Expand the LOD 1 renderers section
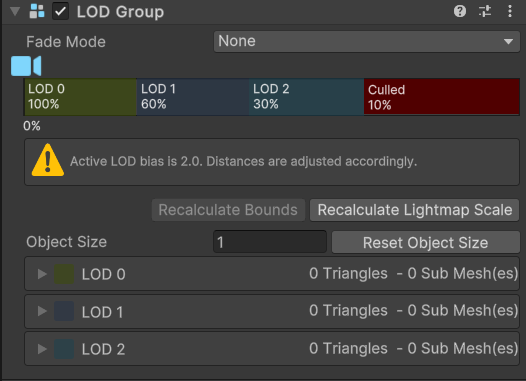Image resolution: width=526 pixels, height=381 pixels. (42, 311)
